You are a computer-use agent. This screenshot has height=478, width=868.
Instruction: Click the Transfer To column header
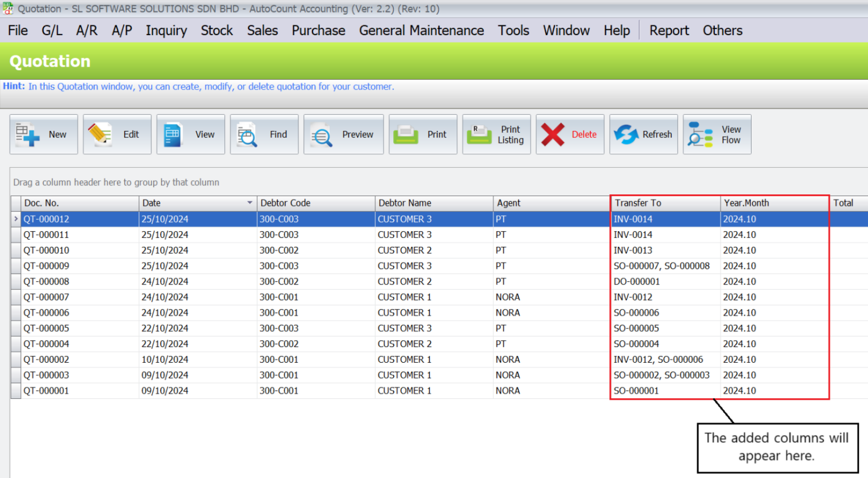pyautogui.click(x=666, y=203)
